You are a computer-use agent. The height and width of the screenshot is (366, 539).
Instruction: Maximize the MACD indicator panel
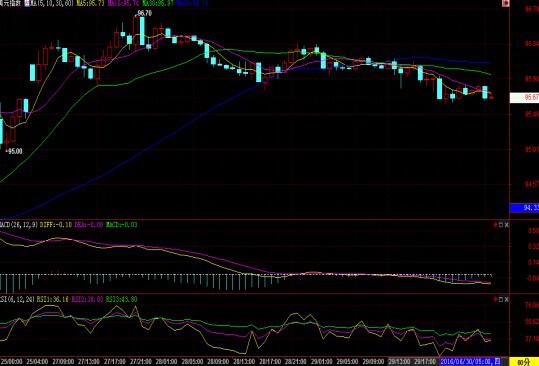(501, 225)
